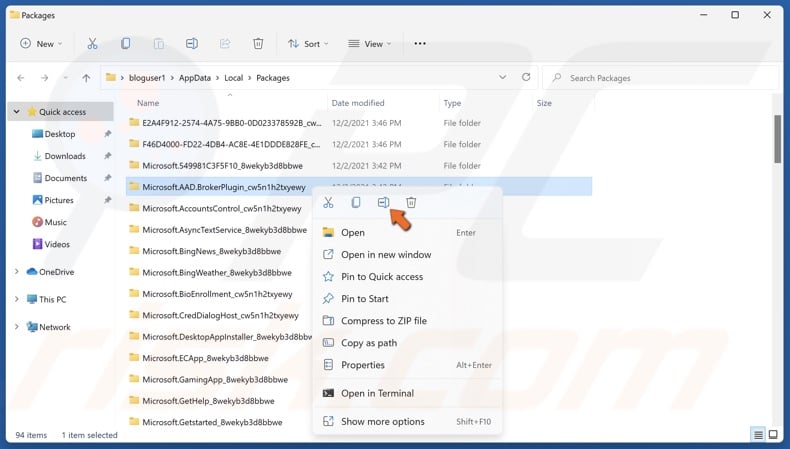This screenshot has width=790, height=449.
Task: Expand the This PC tree node
Action: [17, 299]
